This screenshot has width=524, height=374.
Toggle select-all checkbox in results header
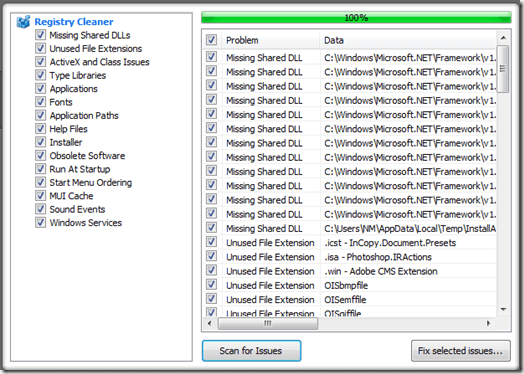pos(211,40)
